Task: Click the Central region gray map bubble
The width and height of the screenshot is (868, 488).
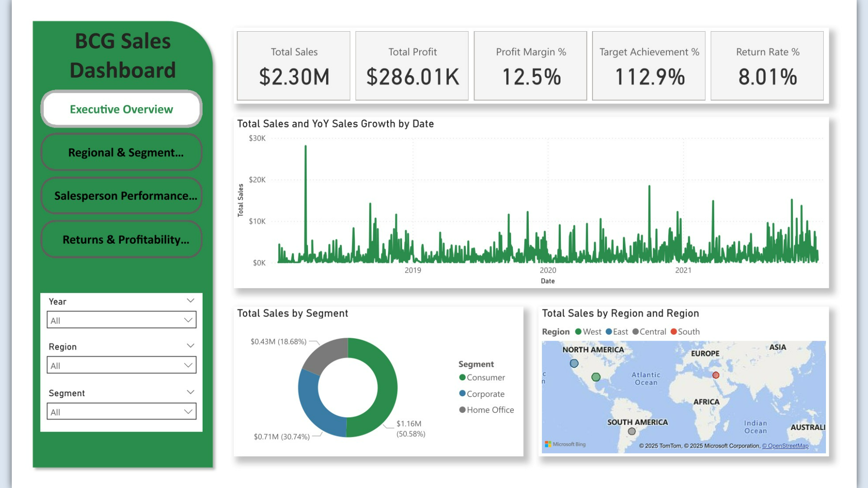Action: point(631,431)
